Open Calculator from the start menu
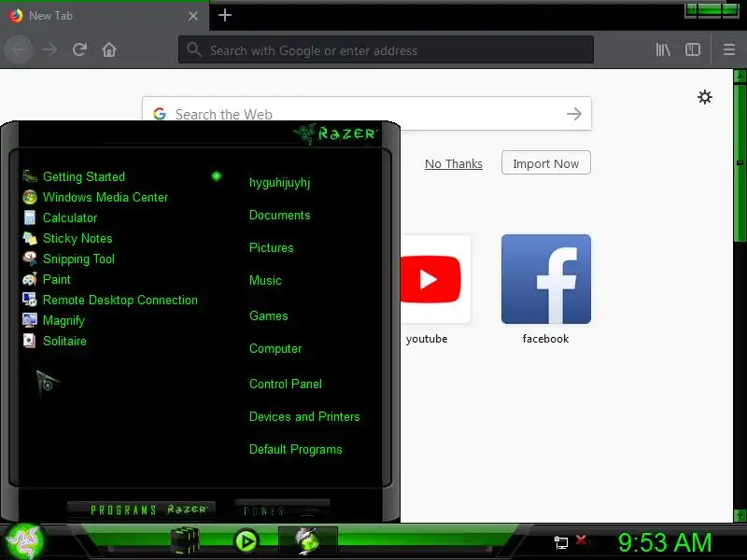 click(70, 217)
